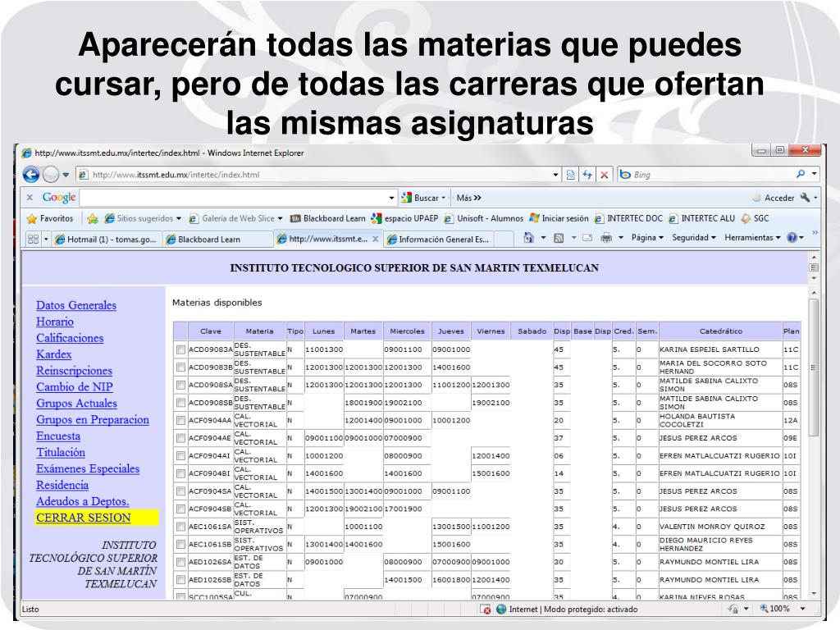The height and width of the screenshot is (630, 840).
Task: Click the materias table vertical scrollbar thumb
Action: [813, 367]
